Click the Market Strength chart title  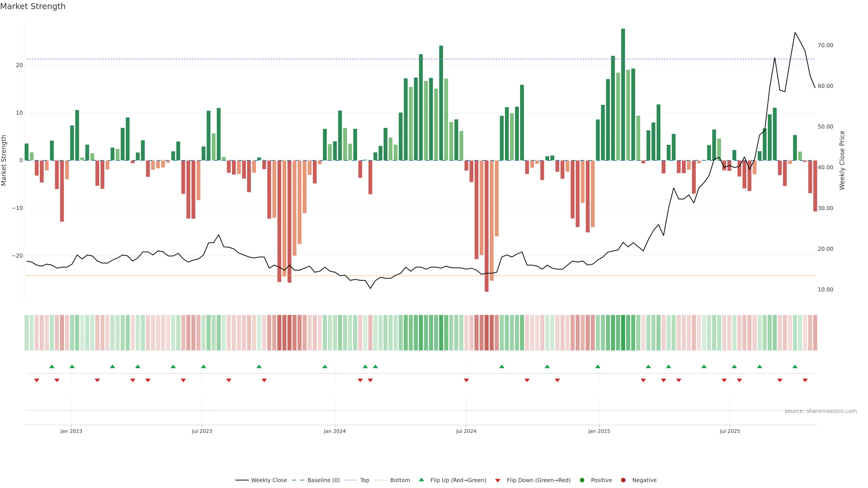(33, 6)
